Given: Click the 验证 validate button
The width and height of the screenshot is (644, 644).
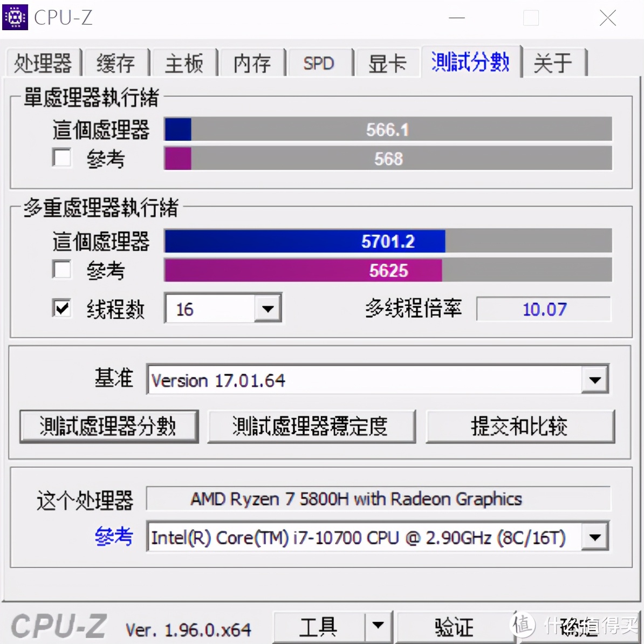Looking at the screenshot, I should 455,626.
